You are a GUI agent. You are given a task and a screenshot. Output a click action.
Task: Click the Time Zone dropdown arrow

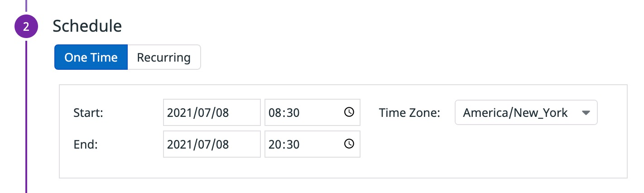586,113
